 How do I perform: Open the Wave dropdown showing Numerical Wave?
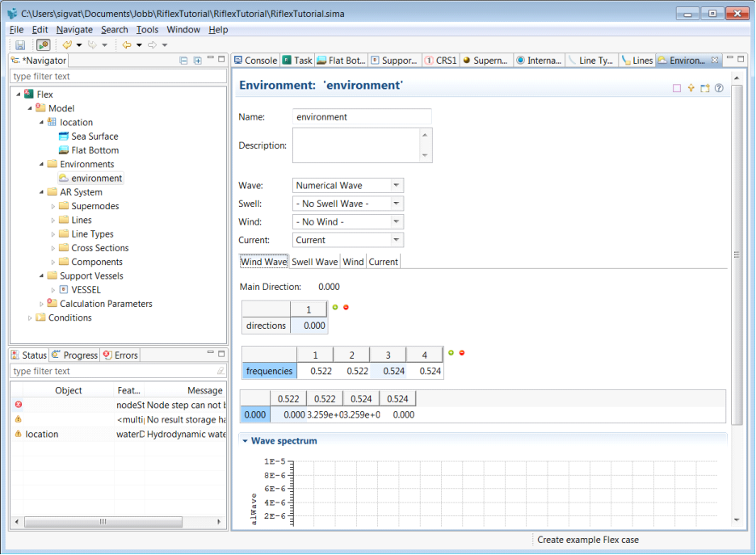point(396,185)
